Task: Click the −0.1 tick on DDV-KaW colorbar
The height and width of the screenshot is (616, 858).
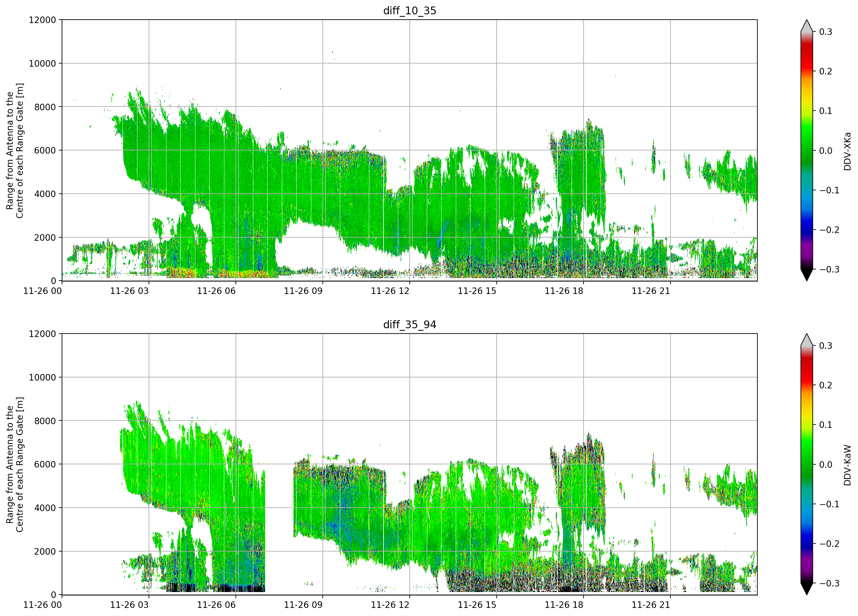Action: 829,504
